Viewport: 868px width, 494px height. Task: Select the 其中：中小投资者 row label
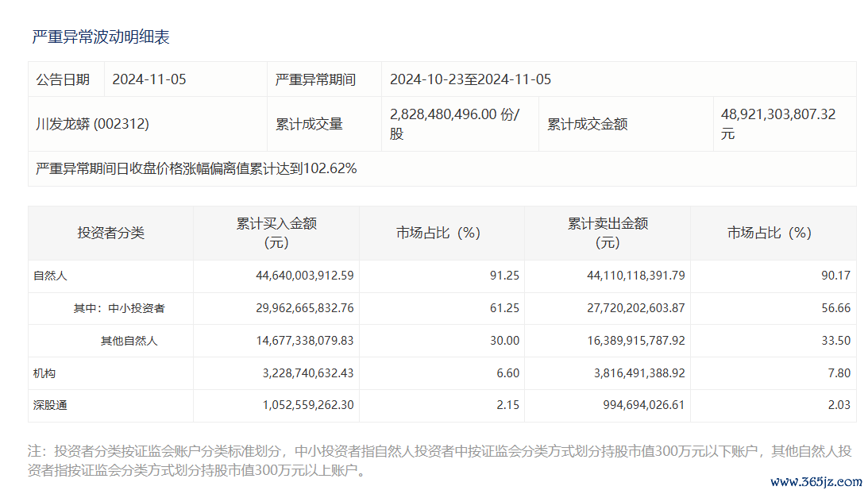119,308
